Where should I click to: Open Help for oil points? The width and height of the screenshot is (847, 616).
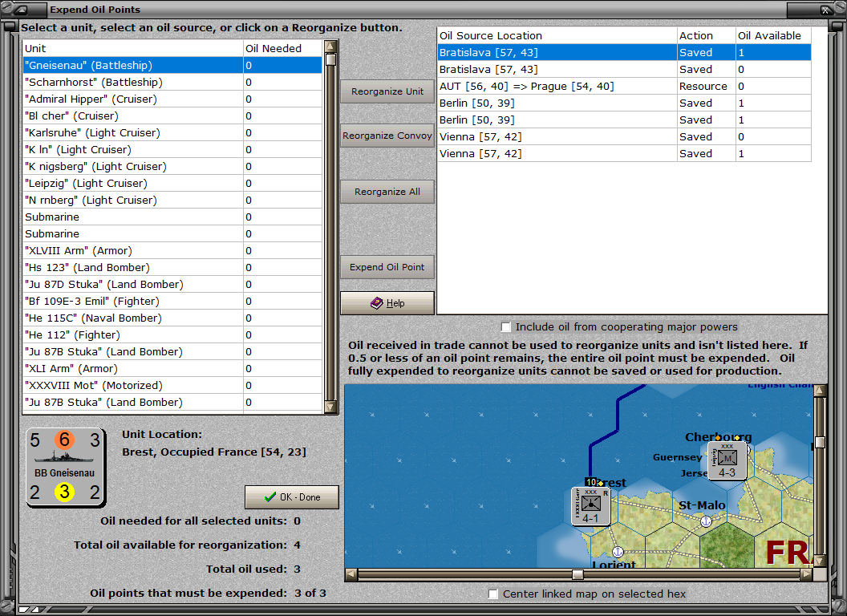tap(387, 303)
